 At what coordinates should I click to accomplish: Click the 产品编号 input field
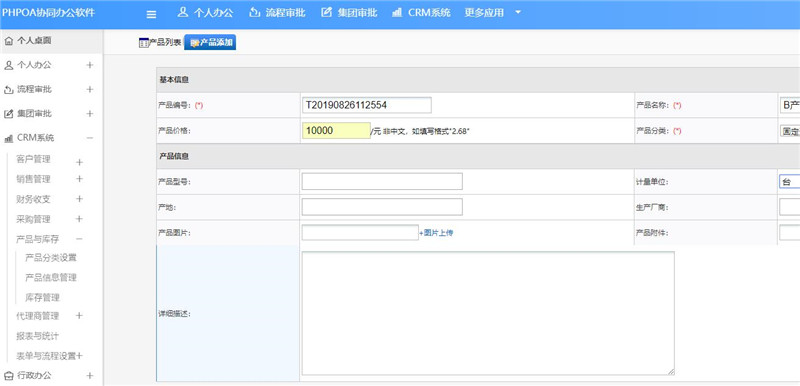(367, 105)
